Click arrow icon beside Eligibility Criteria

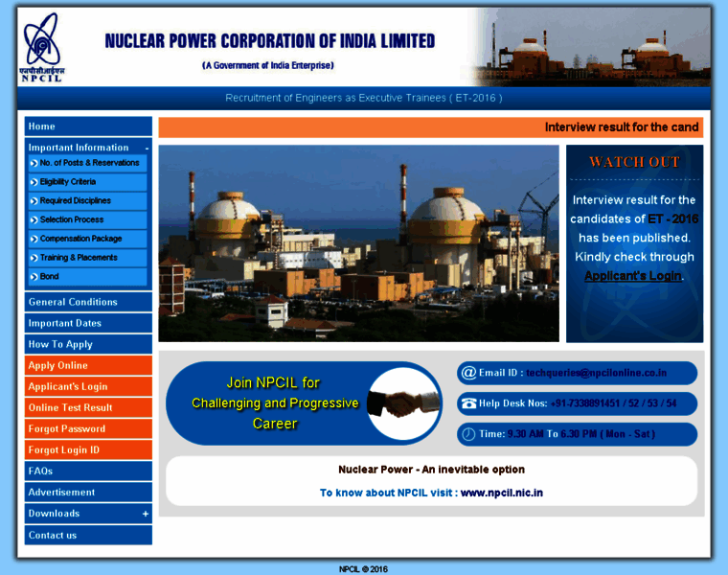click(x=34, y=182)
